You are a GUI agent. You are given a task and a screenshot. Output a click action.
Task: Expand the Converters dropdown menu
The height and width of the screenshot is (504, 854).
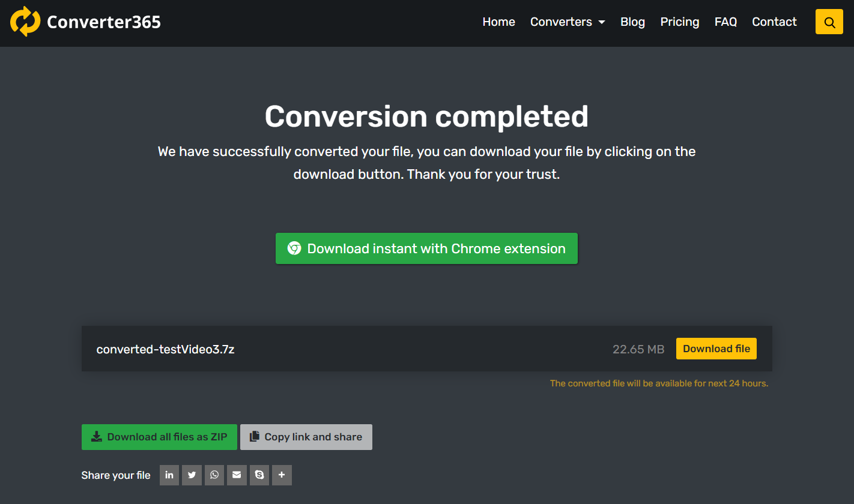568,22
